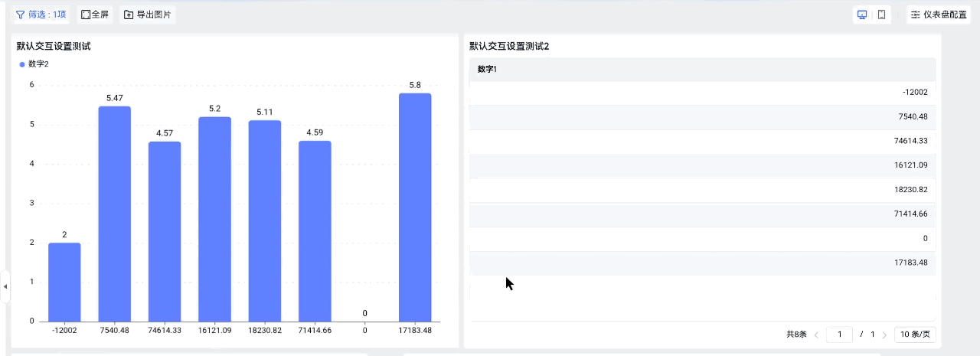The image size is (980, 356).
Task: Click the page number input field
Action: 840,335
